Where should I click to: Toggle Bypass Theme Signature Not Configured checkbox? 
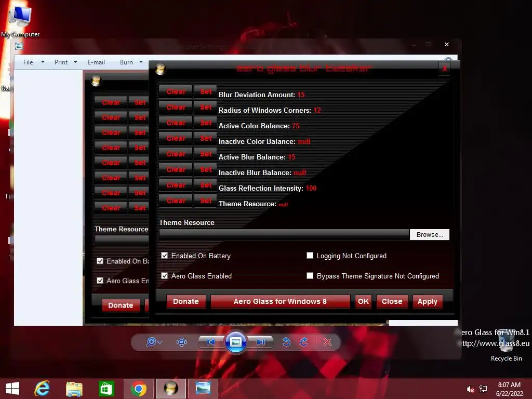[x=310, y=275]
